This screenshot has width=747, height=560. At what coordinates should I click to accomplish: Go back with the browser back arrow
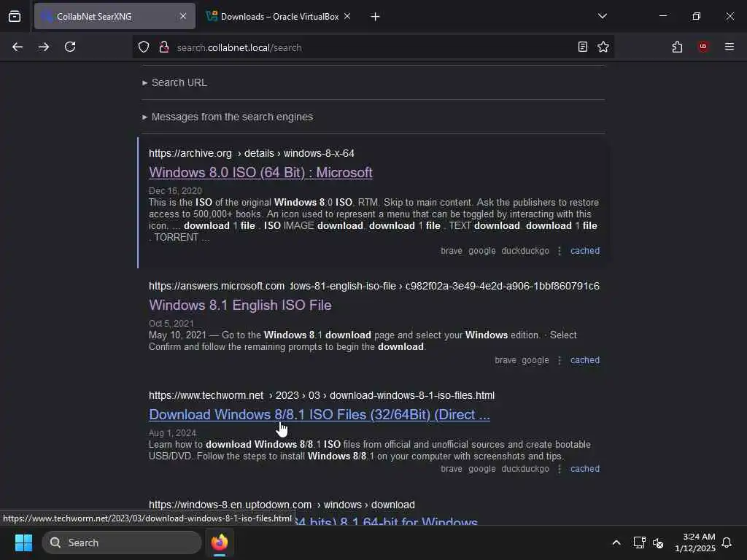pos(18,47)
